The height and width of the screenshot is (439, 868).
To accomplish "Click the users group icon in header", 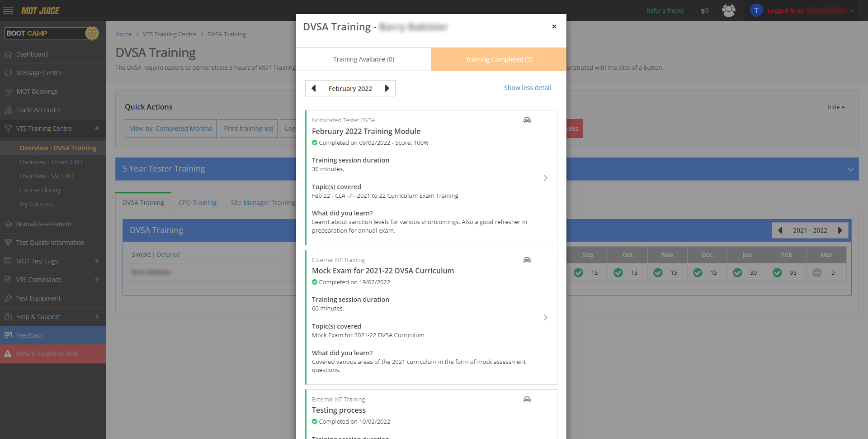I will click(728, 10).
